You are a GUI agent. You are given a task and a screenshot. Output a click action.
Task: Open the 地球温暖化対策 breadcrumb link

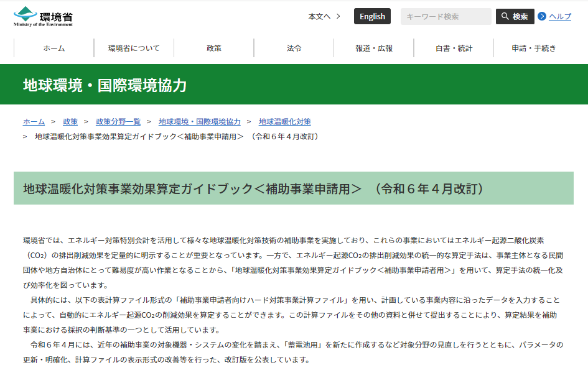click(284, 122)
